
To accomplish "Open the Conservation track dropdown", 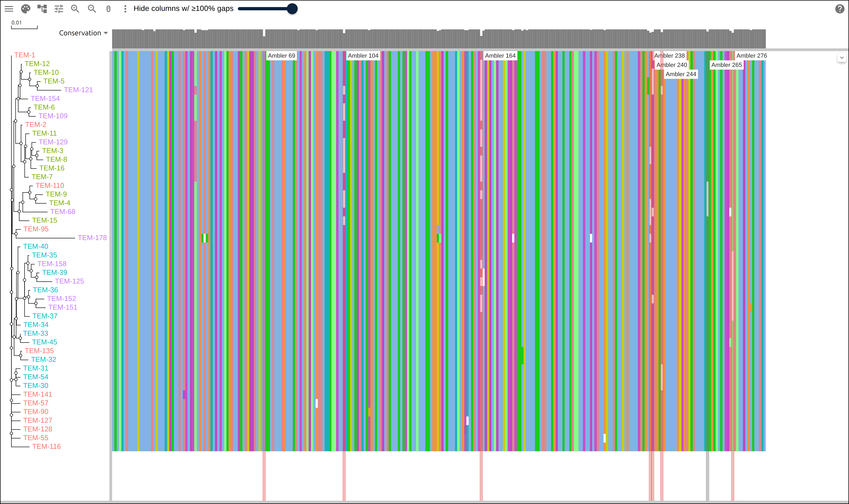I will [x=83, y=33].
